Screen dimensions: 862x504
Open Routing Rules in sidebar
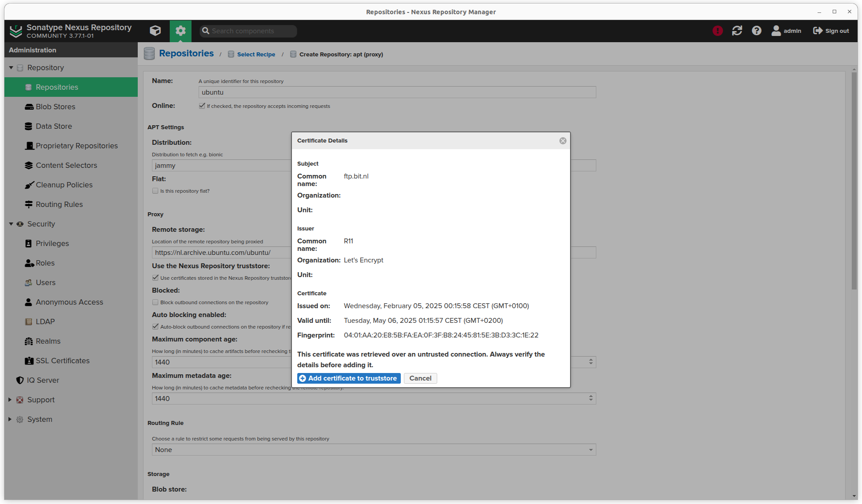(71, 204)
